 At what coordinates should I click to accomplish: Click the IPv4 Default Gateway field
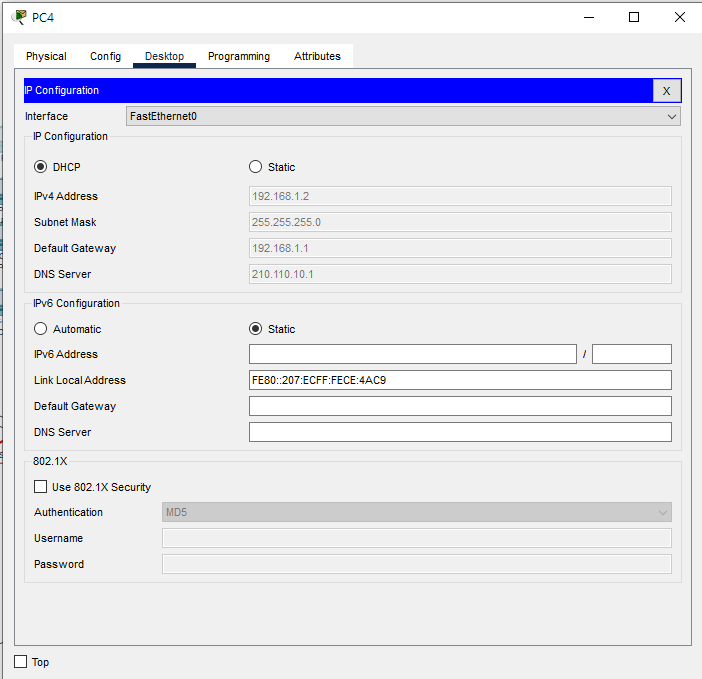pyautogui.click(x=460, y=248)
